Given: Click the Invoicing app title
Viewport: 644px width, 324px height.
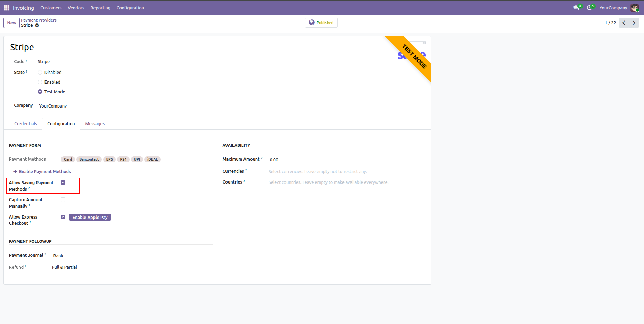Looking at the screenshot, I should coord(23,8).
